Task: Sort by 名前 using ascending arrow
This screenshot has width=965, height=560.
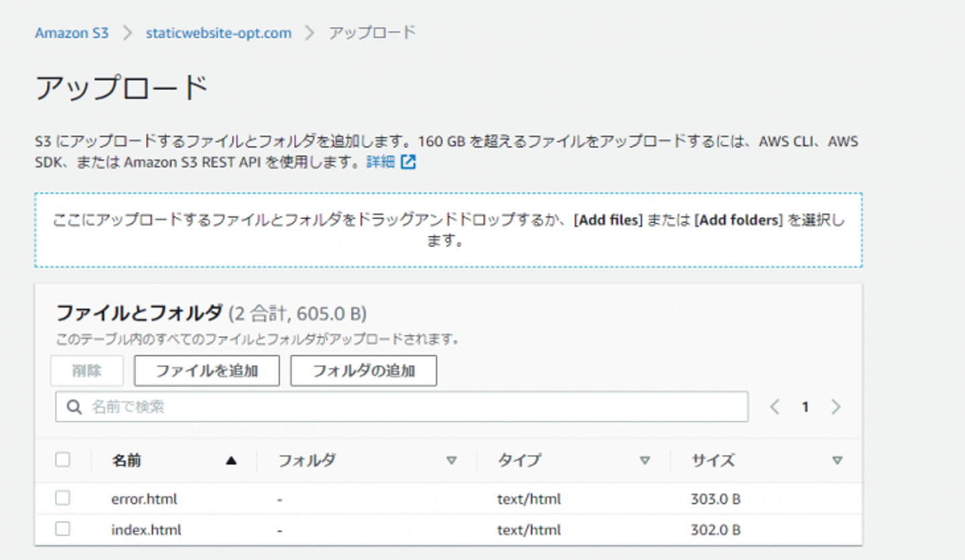Action: [231, 460]
